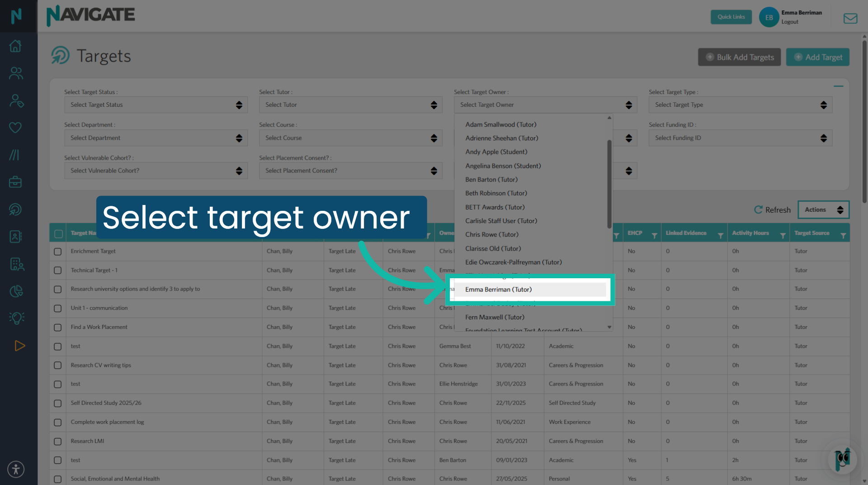The height and width of the screenshot is (485, 868).
Task: Open the Select Target Type dropdown
Action: [741, 105]
